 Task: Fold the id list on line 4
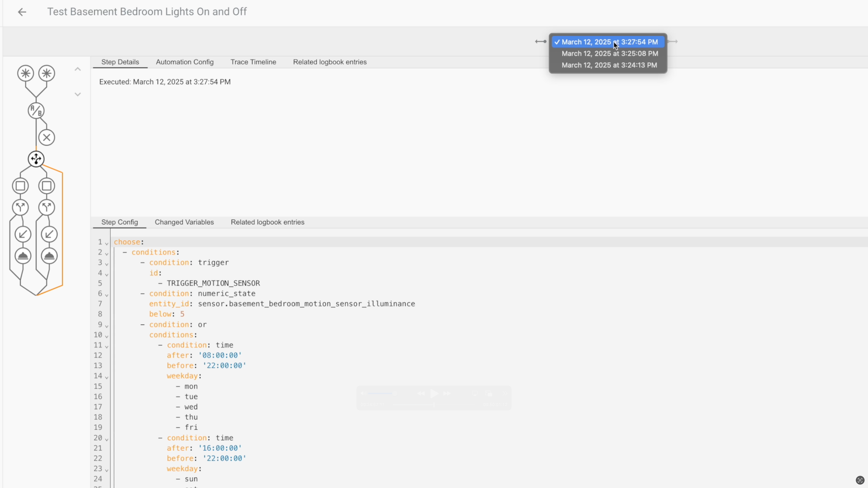107,274
